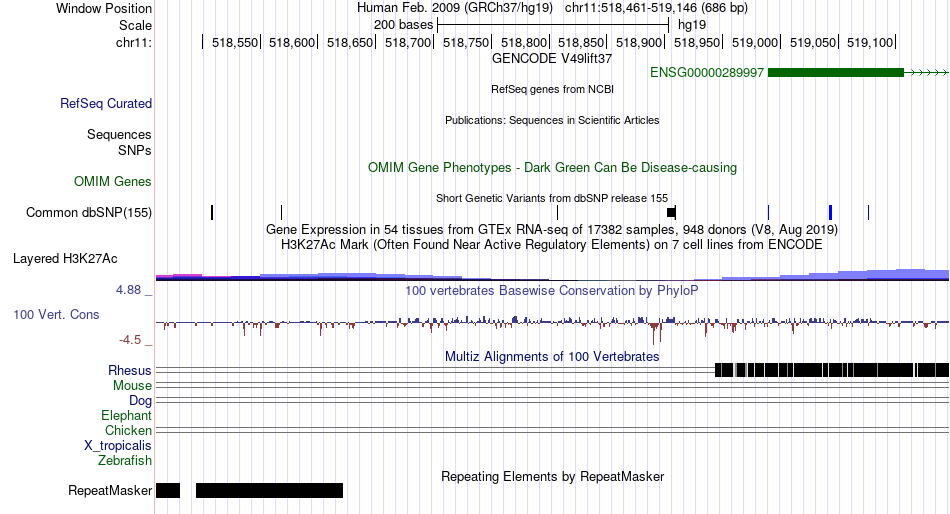Click the green ENSG00000289997 exon block

835,73
